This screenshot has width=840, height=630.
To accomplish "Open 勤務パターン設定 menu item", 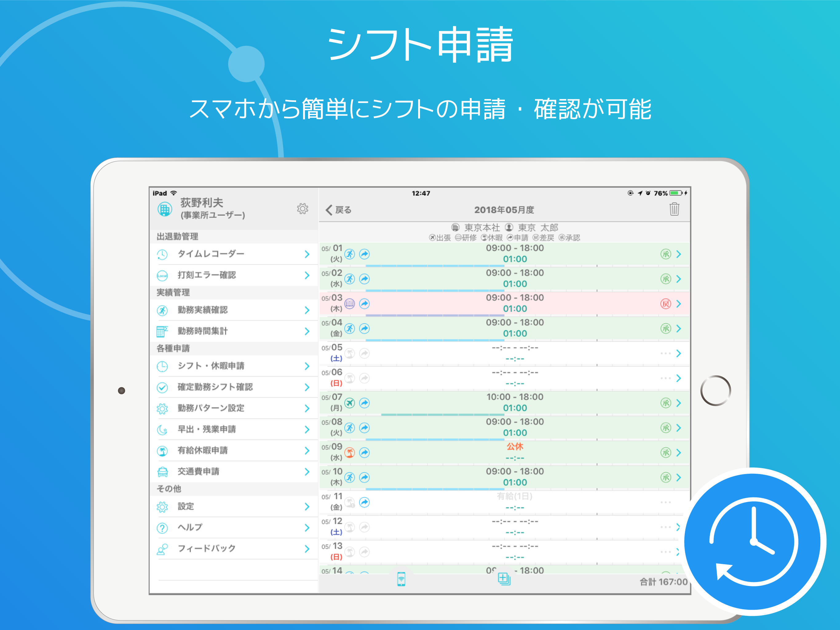I will pyautogui.click(x=234, y=408).
